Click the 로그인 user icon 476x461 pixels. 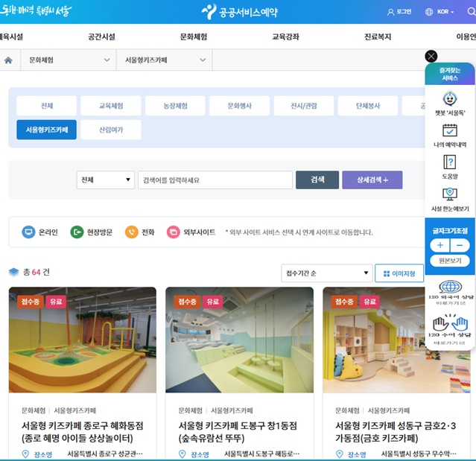tap(390, 12)
